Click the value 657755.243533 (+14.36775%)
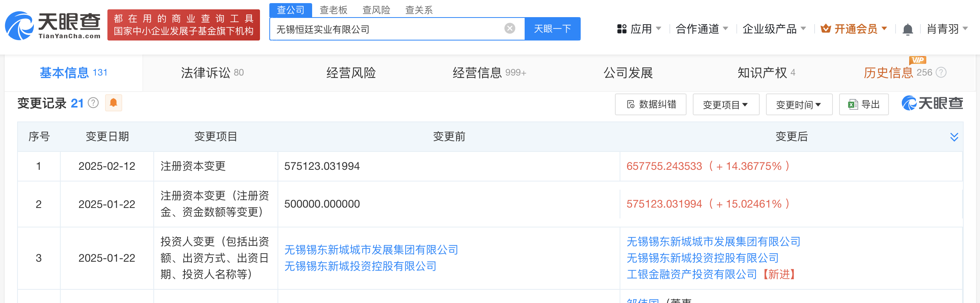The image size is (980, 303). 708,166
